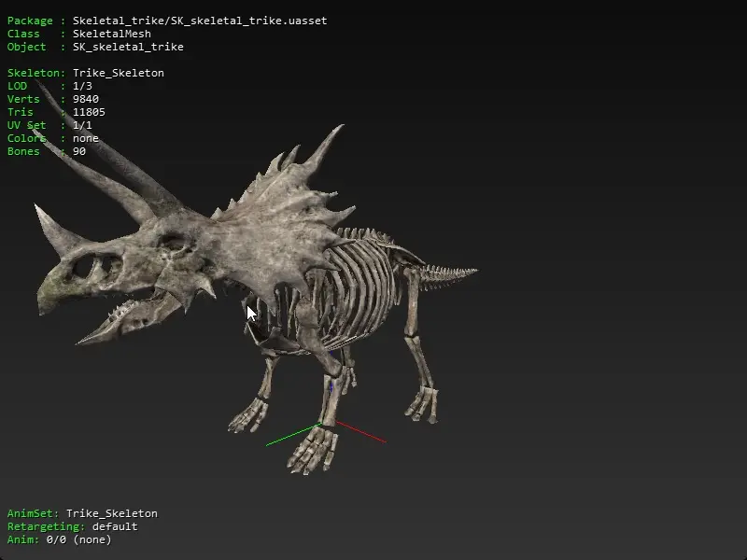Screen dimensions: 747x560
Task: Select the vertex count 9840
Action: [85, 99]
